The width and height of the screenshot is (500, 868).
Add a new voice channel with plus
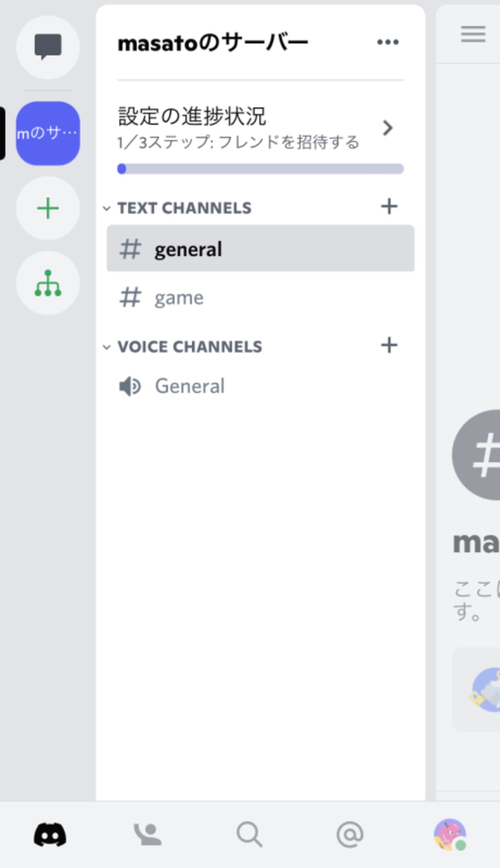point(389,345)
